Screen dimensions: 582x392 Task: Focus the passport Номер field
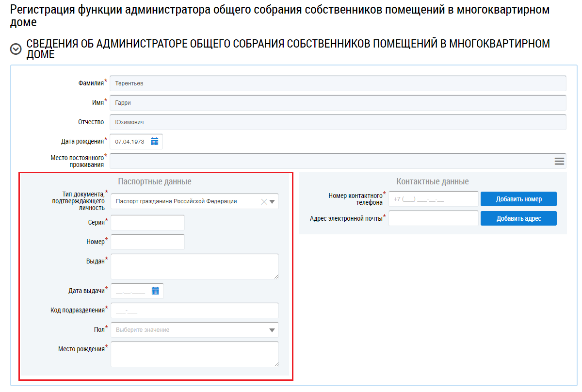click(x=147, y=242)
